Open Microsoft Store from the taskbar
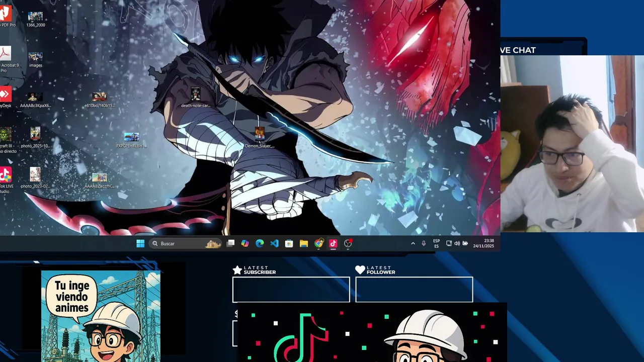 point(289,243)
